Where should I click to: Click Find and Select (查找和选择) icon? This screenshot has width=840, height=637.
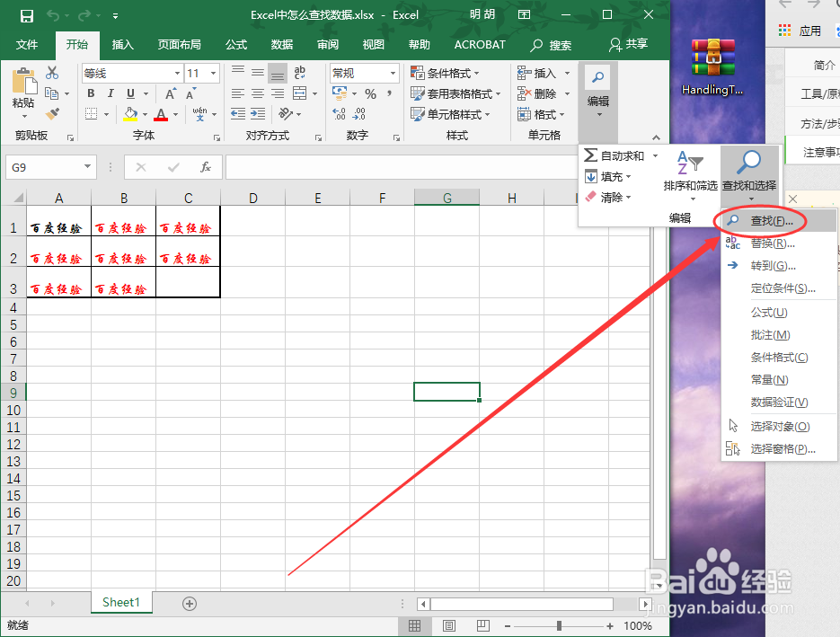[749, 162]
